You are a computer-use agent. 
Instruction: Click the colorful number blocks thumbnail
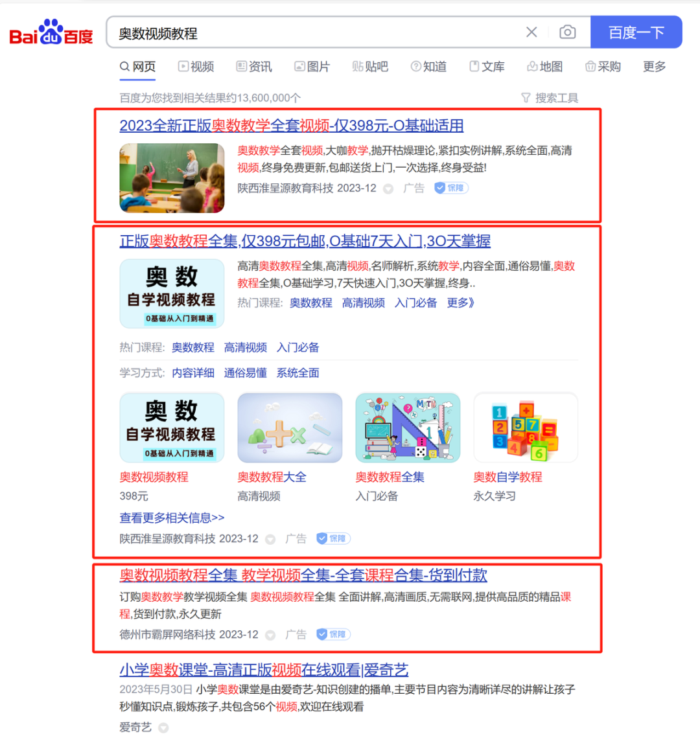pyautogui.click(x=526, y=428)
